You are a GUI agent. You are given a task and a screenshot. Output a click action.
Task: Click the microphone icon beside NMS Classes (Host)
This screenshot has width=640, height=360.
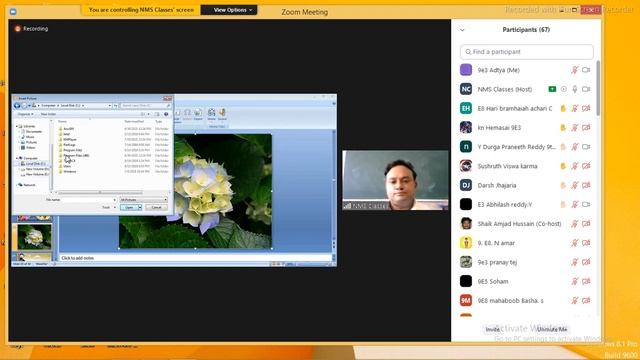click(x=575, y=89)
